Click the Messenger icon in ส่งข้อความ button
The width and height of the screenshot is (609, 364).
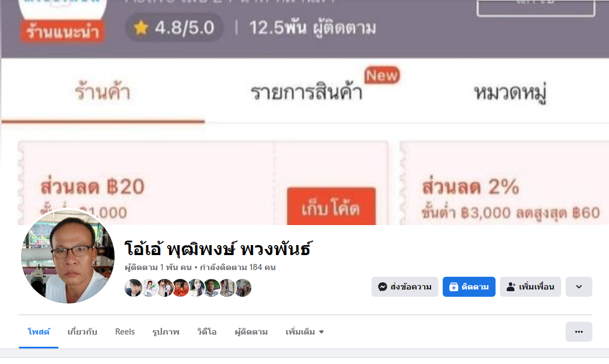click(x=383, y=287)
